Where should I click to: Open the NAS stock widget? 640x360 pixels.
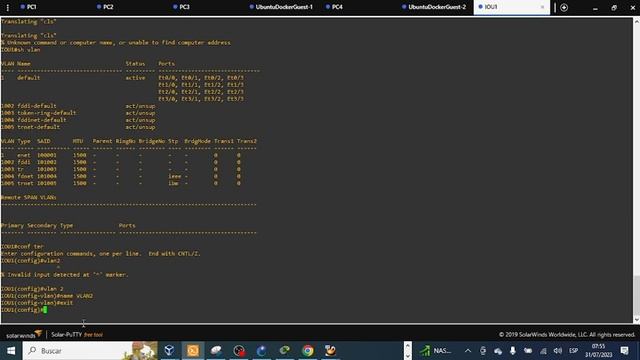436,351
